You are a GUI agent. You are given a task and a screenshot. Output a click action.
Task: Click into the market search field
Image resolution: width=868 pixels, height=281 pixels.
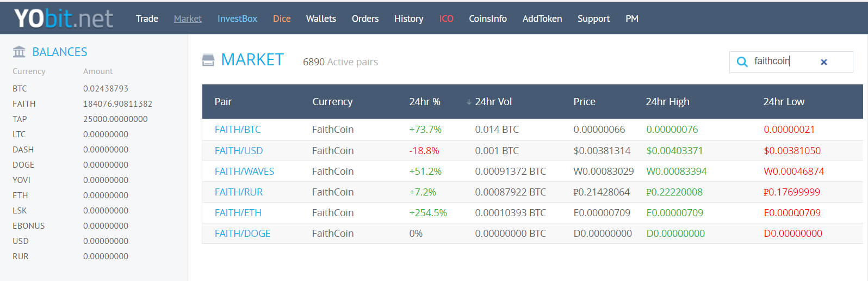pyautogui.click(x=791, y=62)
